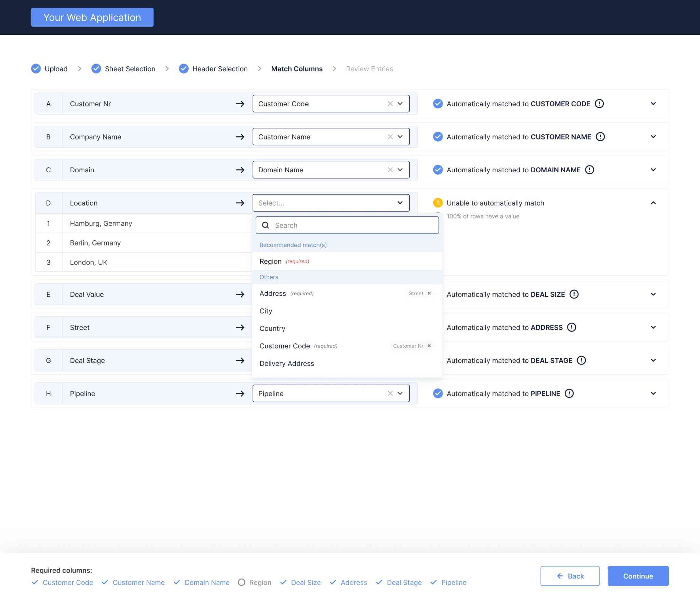The height and width of the screenshot is (600, 700).
Task: Open the Domain Name dropdown arrow
Action: (400, 170)
